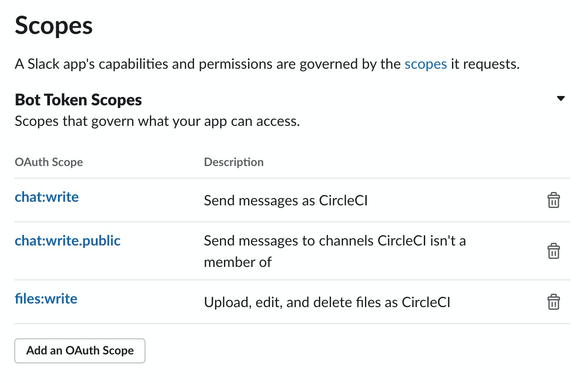Click the words 'it requests.' after the scopes link
This screenshot has height=383, width=588.
(x=485, y=64)
